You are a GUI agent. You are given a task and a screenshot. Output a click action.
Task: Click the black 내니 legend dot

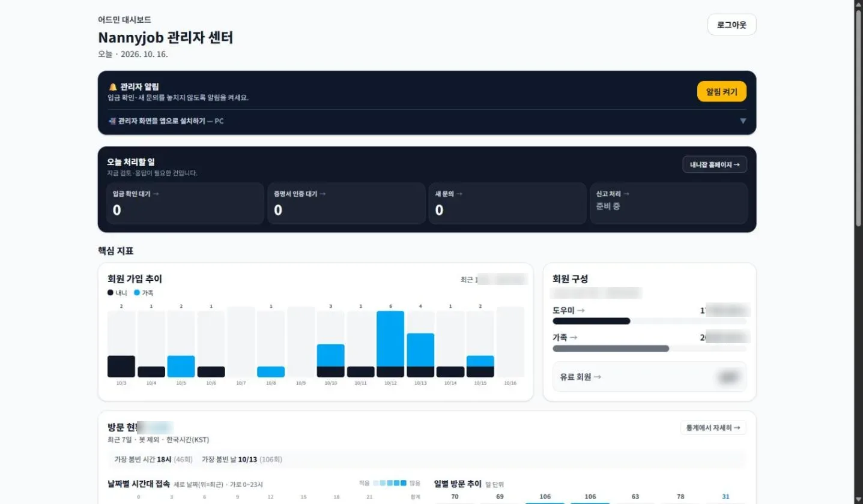(x=111, y=293)
